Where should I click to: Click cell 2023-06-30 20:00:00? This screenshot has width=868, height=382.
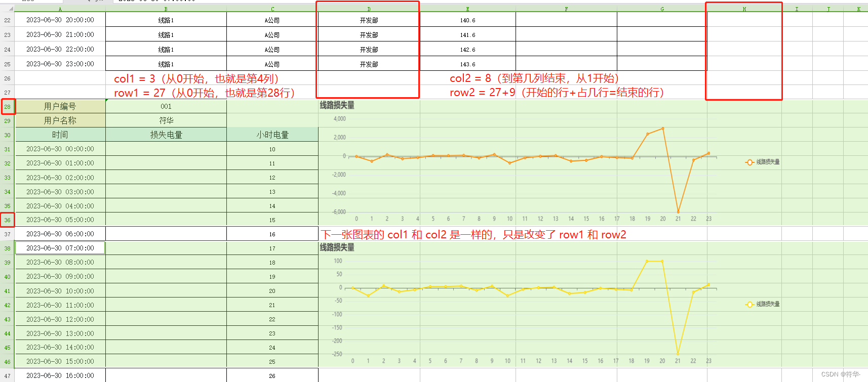(60, 20)
